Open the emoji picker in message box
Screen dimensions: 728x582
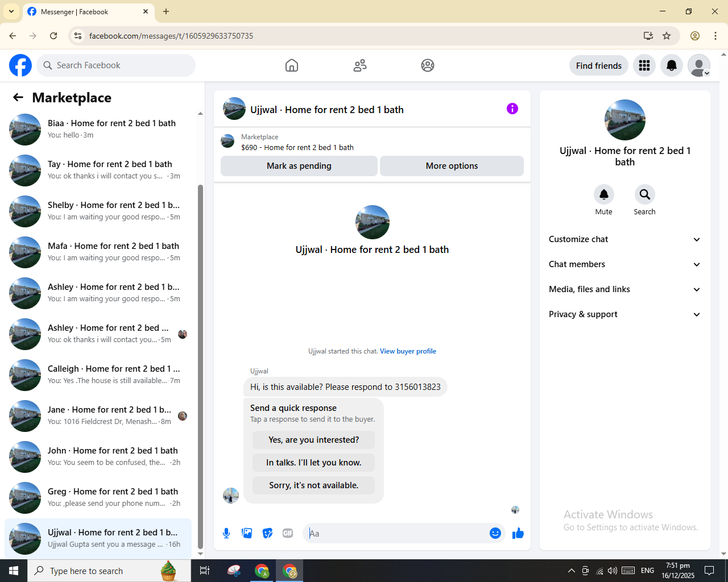click(495, 533)
